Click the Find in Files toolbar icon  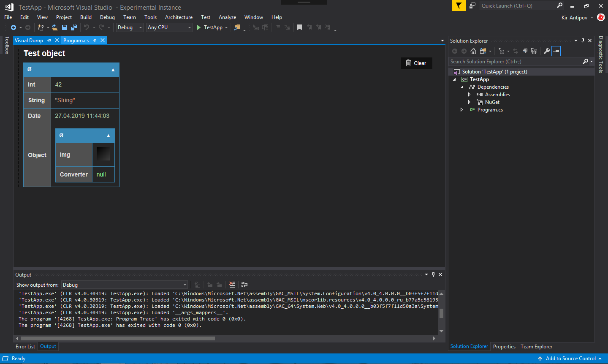point(237,27)
